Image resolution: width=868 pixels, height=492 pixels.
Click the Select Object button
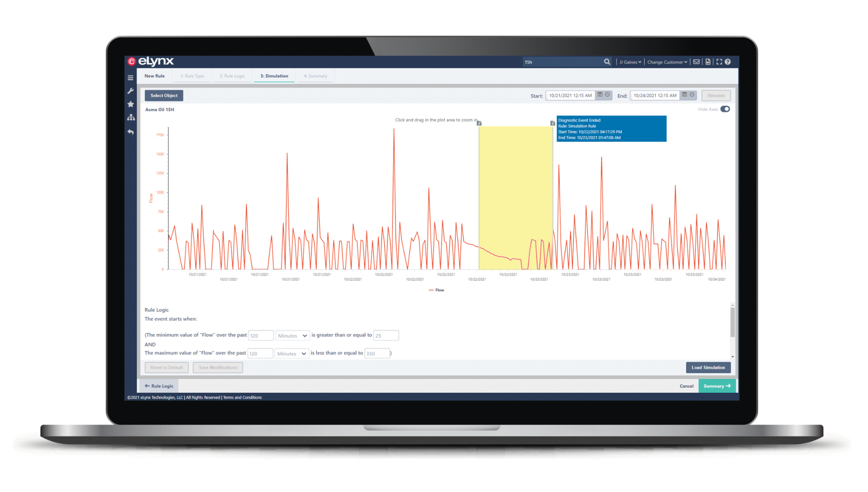pyautogui.click(x=164, y=96)
